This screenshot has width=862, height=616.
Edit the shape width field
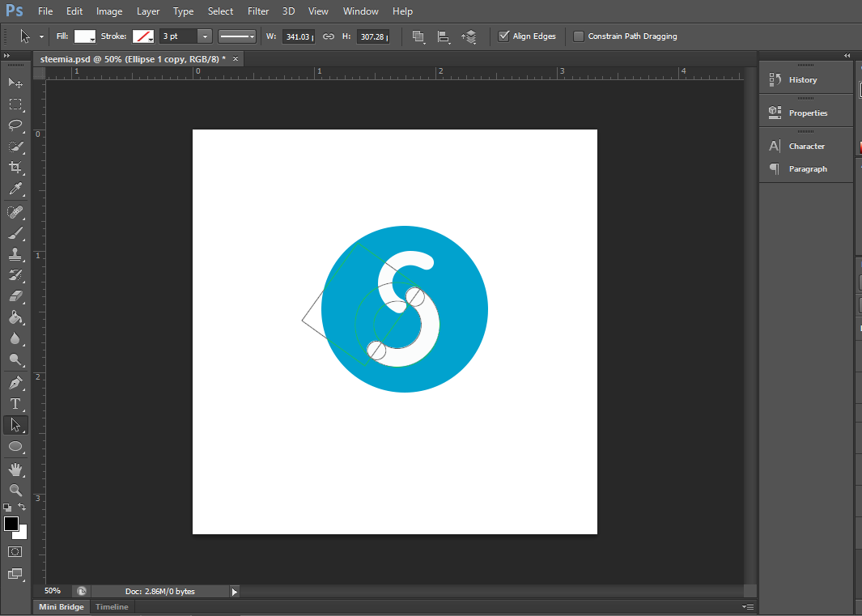coord(299,37)
